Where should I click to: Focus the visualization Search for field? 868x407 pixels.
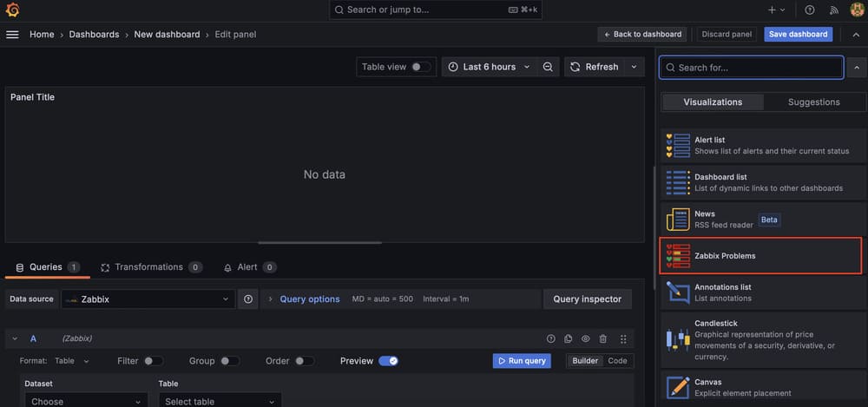tap(751, 68)
